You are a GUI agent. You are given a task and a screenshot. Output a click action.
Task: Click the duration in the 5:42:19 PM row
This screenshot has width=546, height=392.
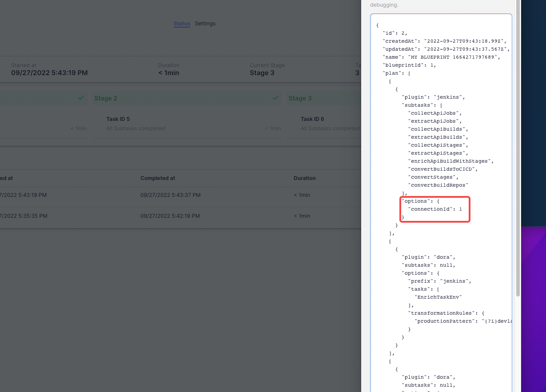[x=302, y=216]
